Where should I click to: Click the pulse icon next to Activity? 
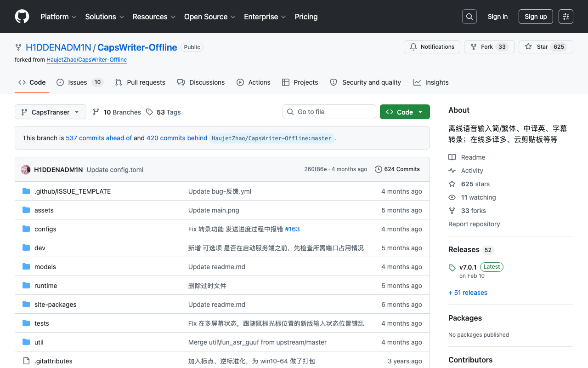coord(452,171)
